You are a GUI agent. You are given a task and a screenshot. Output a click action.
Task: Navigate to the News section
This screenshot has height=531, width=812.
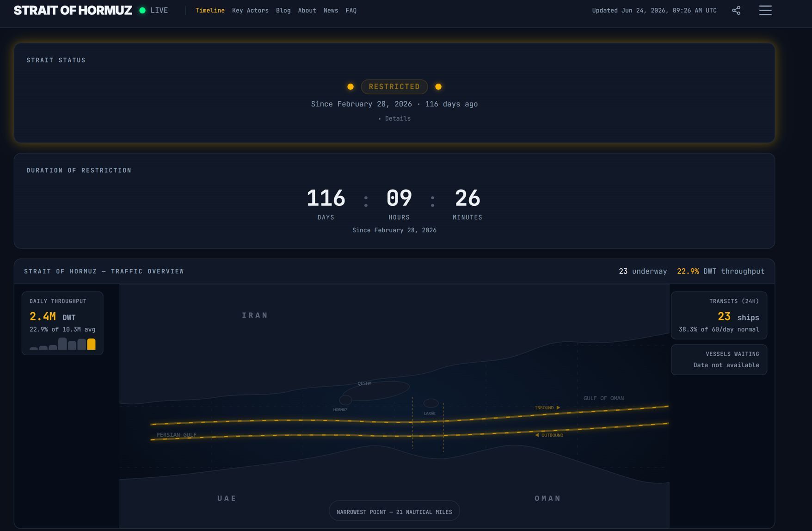tap(331, 10)
